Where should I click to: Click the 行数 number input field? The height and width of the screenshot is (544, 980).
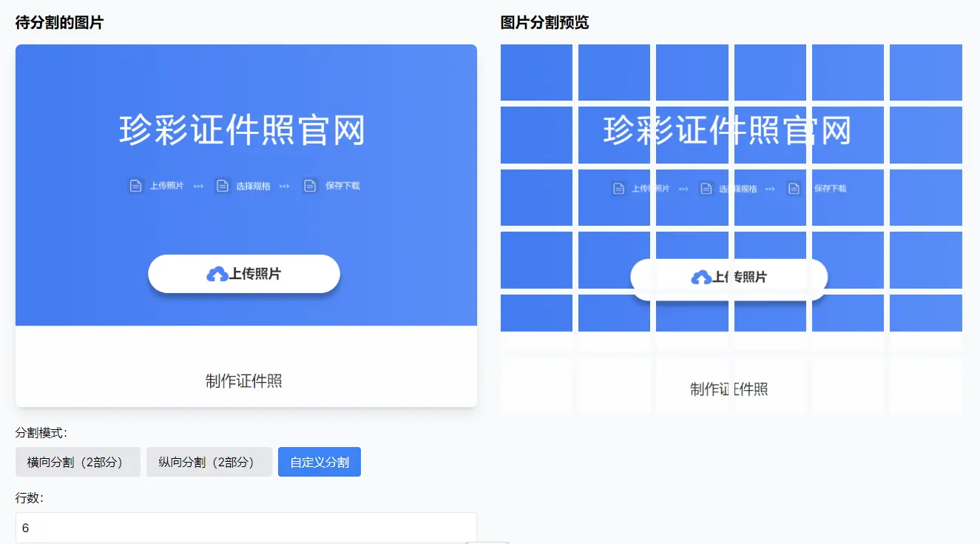(x=244, y=527)
